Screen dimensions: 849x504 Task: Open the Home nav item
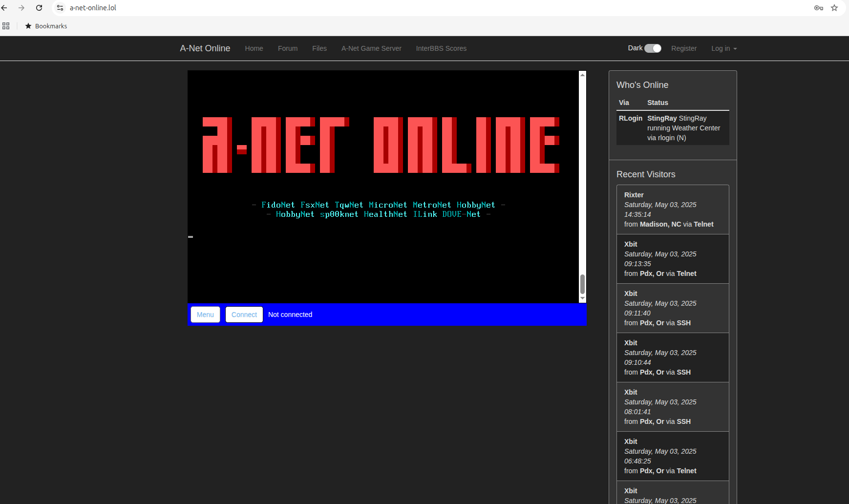point(254,48)
